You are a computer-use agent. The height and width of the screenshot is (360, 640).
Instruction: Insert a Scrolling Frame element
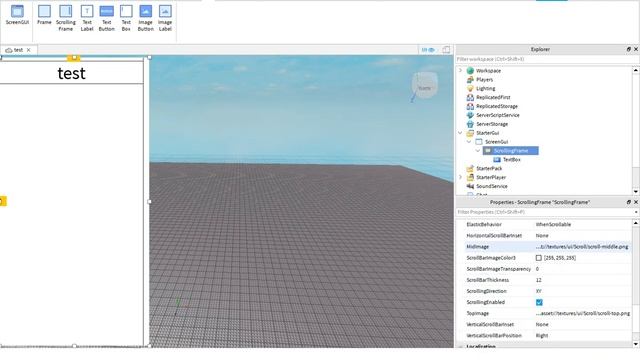coord(65,18)
